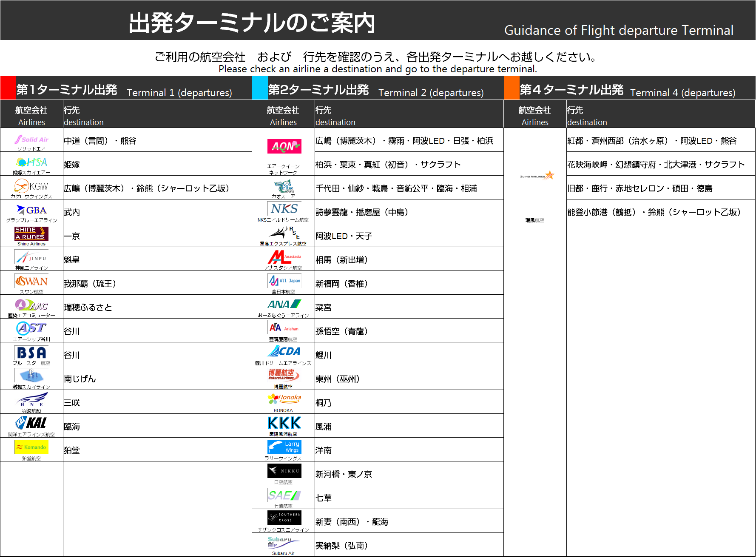This screenshot has height=558, width=756.
Task: Click the Ariahan airline logo
Action: click(x=284, y=328)
